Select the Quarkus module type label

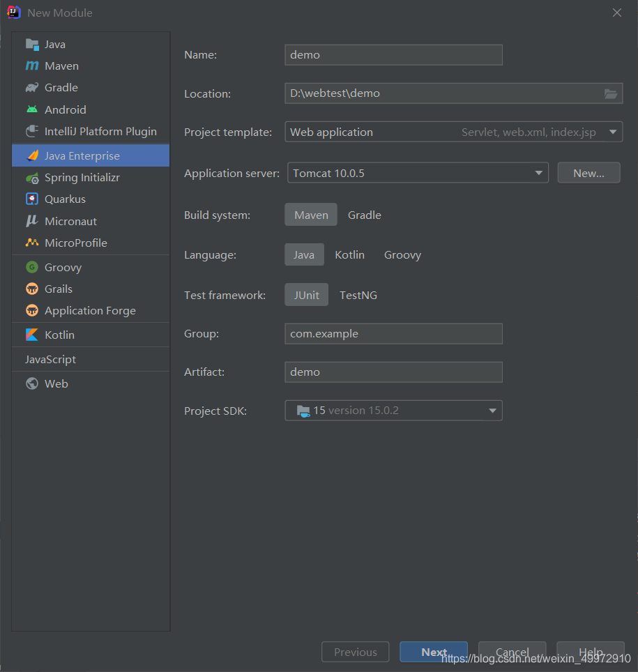pos(65,199)
